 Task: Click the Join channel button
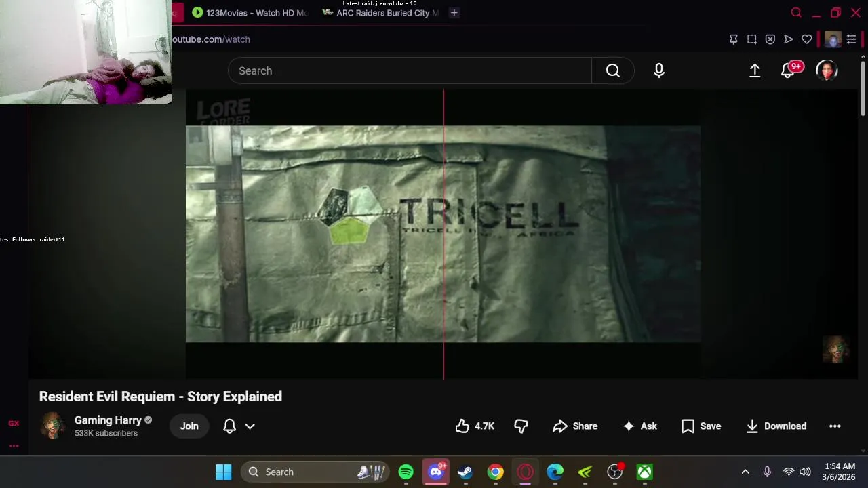(x=189, y=426)
